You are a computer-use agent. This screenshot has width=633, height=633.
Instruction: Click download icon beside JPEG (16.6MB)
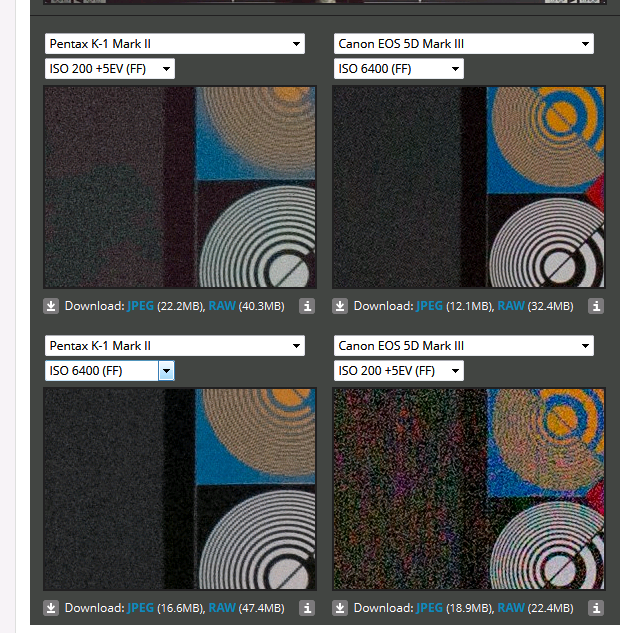click(x=51, y=608)
